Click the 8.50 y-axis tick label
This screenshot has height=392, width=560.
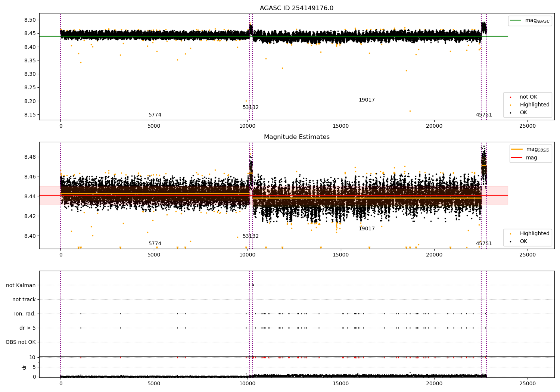click(x=30, y=20)
